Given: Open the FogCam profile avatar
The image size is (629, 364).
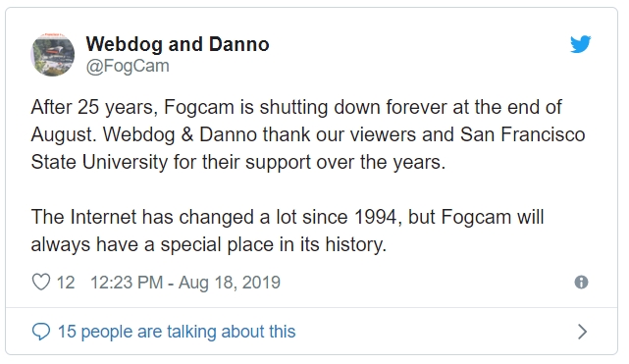Looking at the screenshot, I should point(53,55).
